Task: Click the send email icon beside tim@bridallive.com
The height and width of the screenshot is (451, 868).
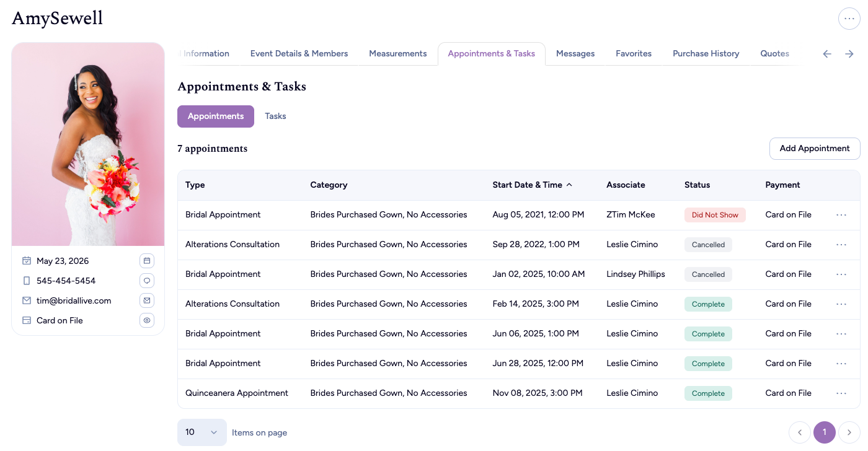Action: 147,300
